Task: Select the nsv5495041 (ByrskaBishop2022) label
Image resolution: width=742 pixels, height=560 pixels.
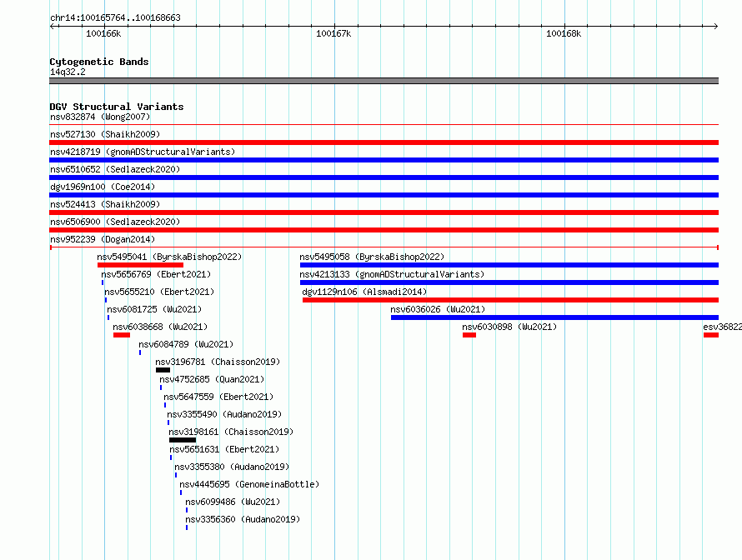Action: coord(169,257)
